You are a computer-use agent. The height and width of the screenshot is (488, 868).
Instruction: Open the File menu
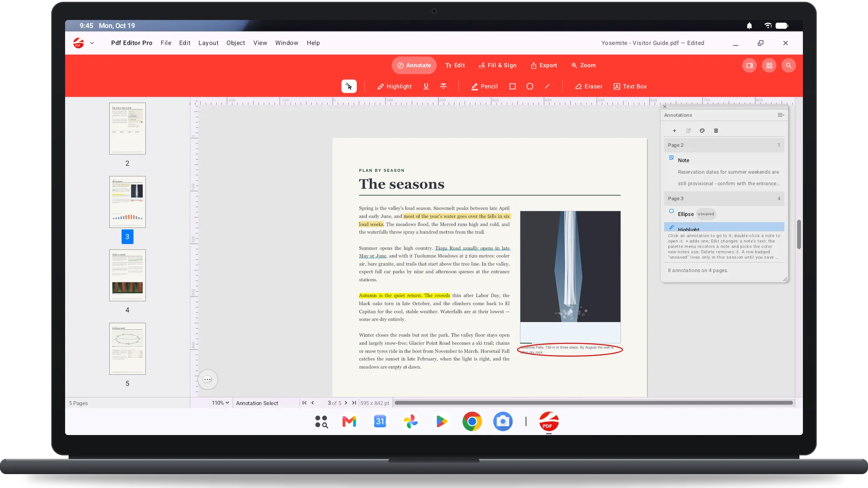(x=166, y=43)
